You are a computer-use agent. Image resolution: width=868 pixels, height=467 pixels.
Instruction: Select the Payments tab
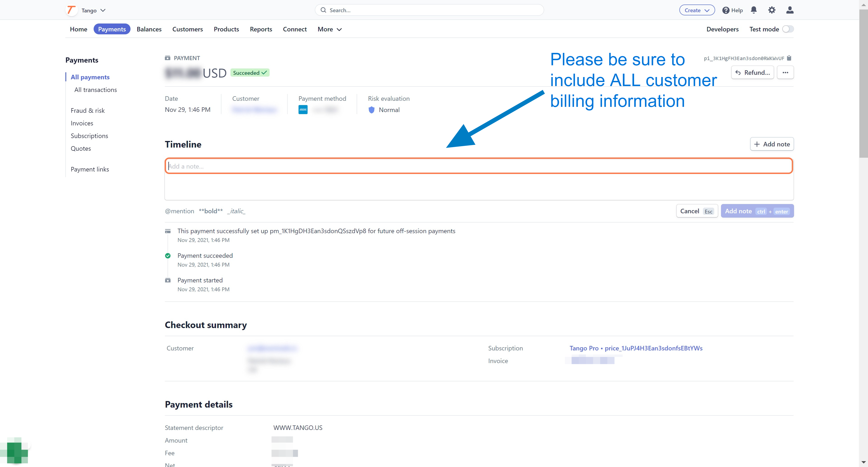pos(112,29)
